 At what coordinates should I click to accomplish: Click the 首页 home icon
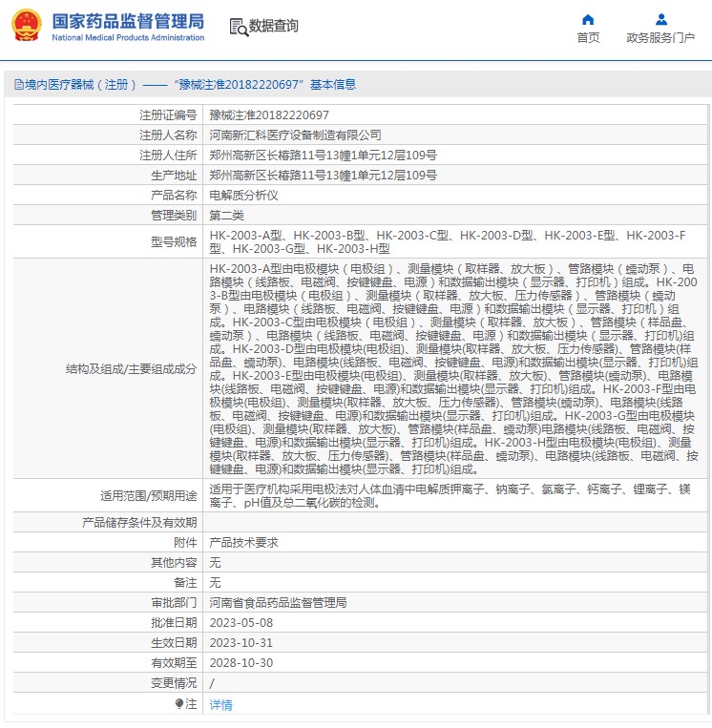588,19
